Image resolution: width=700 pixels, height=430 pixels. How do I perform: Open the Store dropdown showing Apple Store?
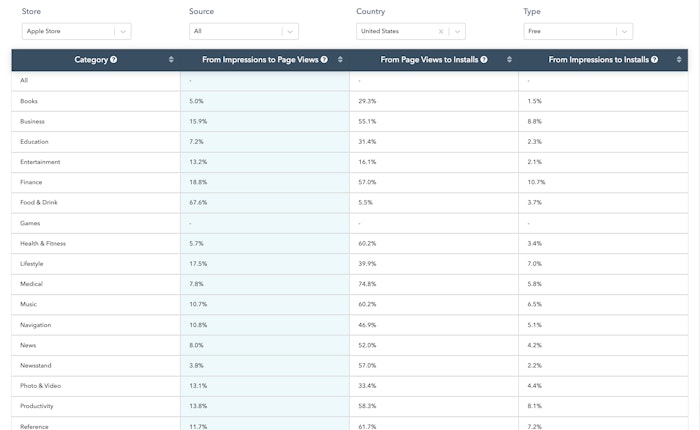tap(122, 31)
